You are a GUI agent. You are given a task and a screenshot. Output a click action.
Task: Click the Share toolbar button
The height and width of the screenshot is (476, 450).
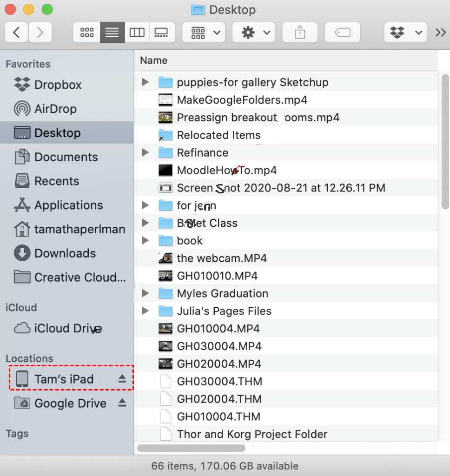300,33
